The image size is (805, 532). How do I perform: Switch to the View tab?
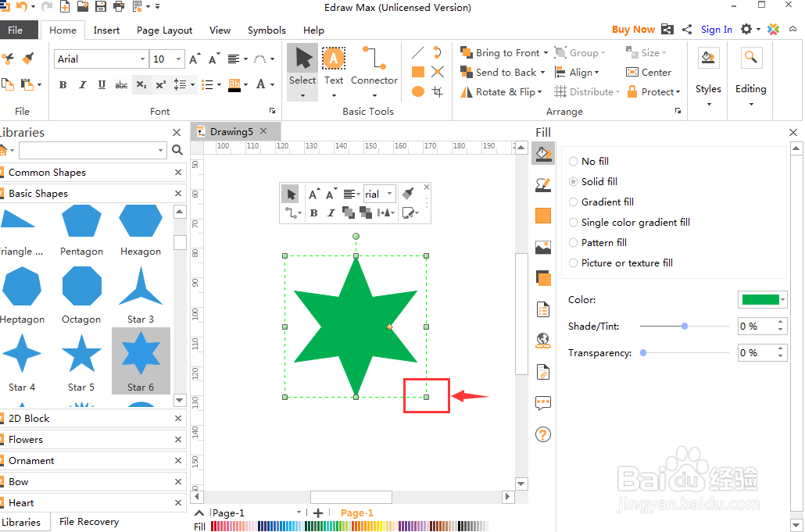pyautogui.click(x=220, y=30)
